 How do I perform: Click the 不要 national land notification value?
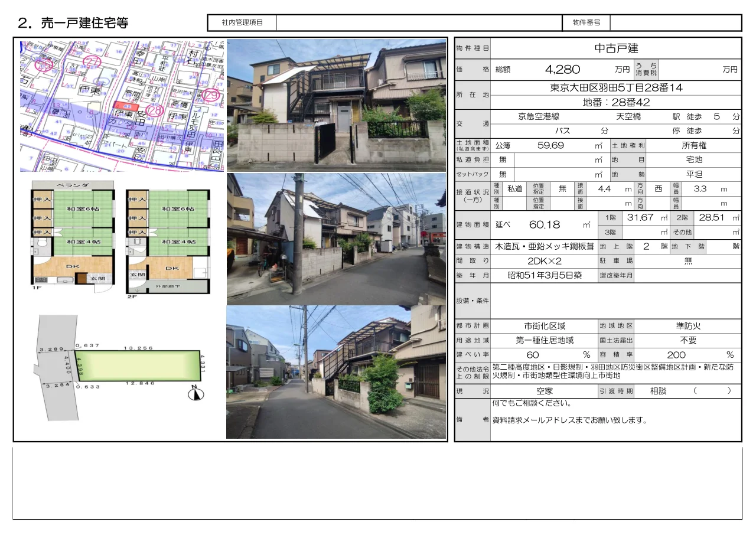pyautogui.click(x=688, y=341)
